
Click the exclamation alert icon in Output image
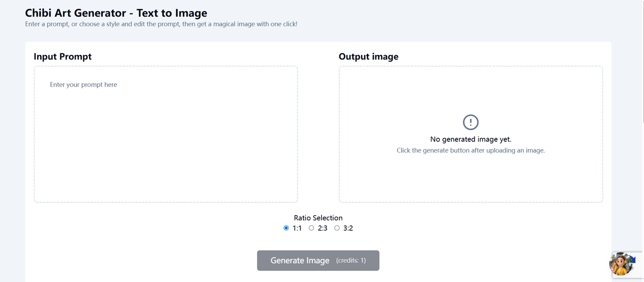click(x=470, y=122)
